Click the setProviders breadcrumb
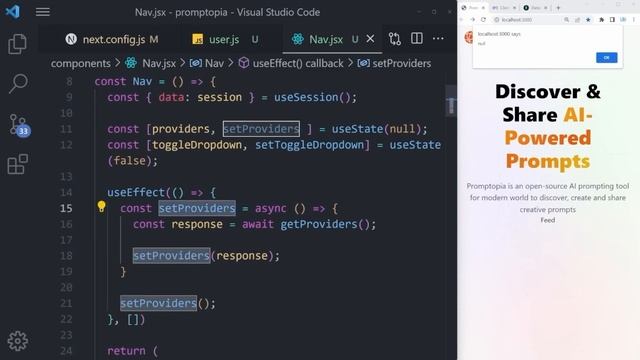The image size is (640, 360). tap(394, 63)
